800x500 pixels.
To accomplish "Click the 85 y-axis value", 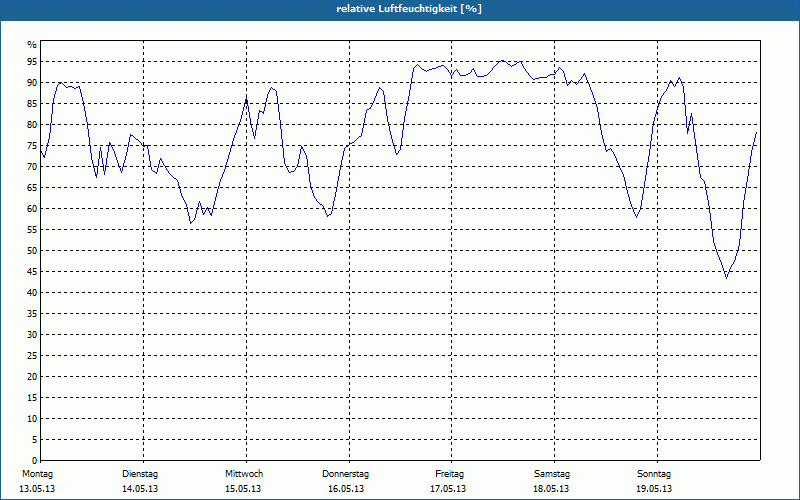I will pyautogui.click(x=32, y=104).
